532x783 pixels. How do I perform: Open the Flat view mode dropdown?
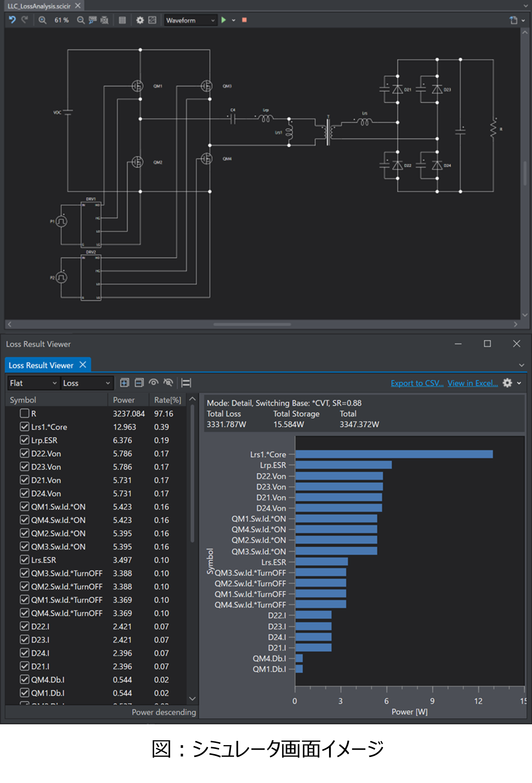coord(33,383)
